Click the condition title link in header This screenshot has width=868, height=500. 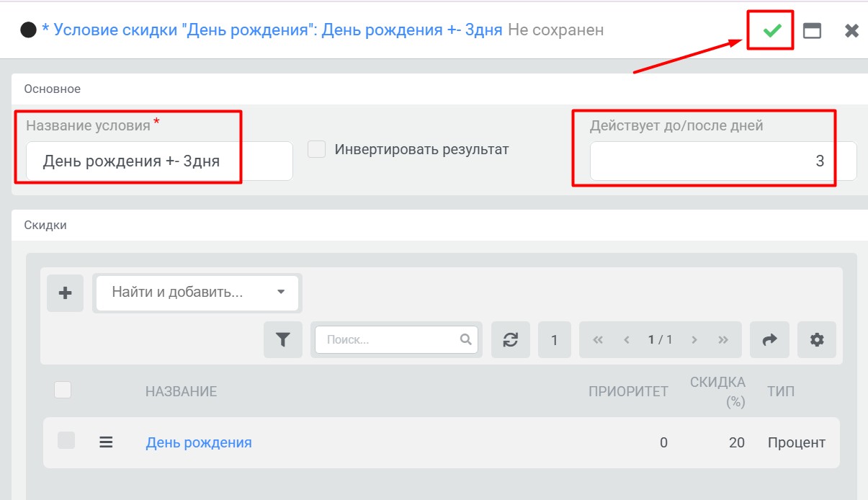coord(272,30)
